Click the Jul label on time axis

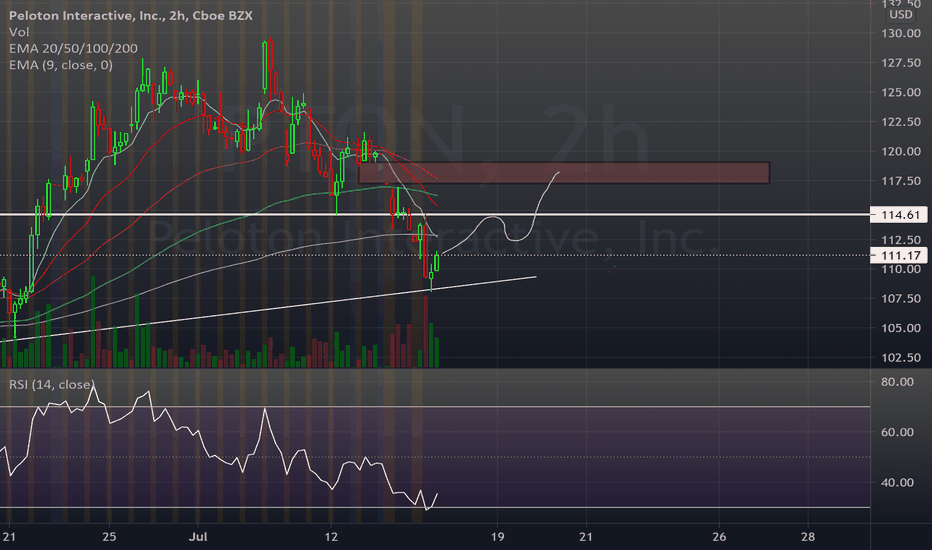pos(198,537)
